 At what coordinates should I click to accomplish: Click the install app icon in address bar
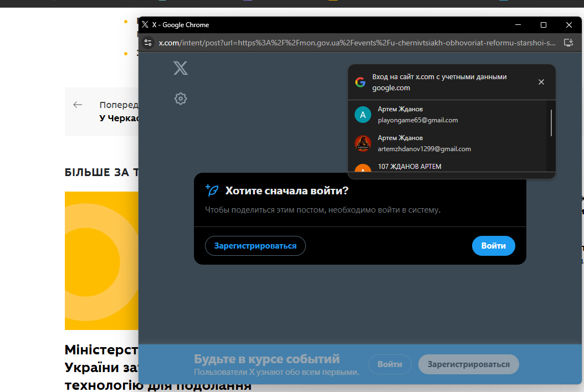click(x=568, y=43)
